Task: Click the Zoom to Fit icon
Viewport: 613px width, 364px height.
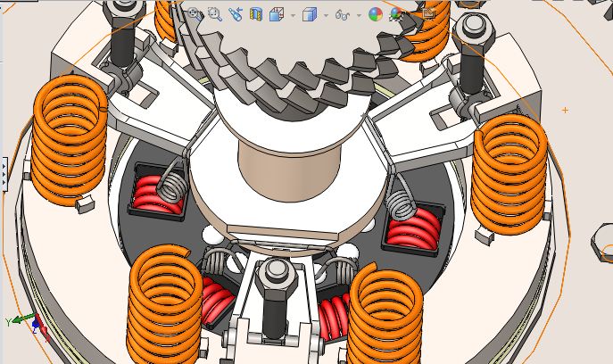Action: [x=195, y=14]
